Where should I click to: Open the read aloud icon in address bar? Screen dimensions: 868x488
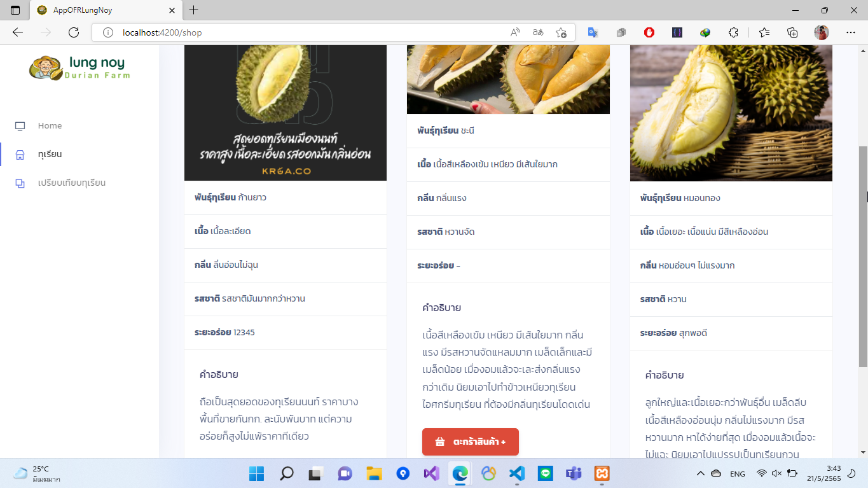pyautogui.click(x=515, y=32)
